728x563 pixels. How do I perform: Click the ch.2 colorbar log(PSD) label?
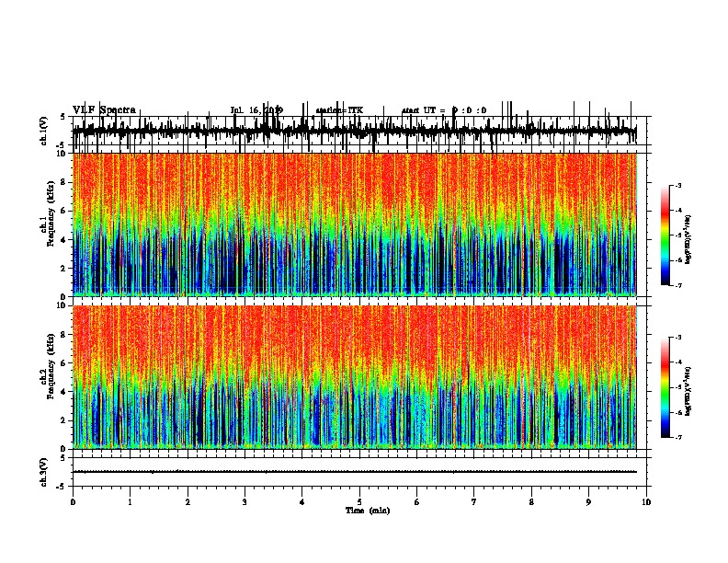click(x=688, y=391)
